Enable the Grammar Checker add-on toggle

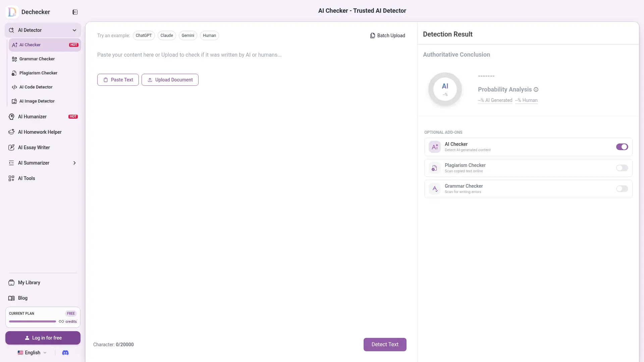(622, 189)
